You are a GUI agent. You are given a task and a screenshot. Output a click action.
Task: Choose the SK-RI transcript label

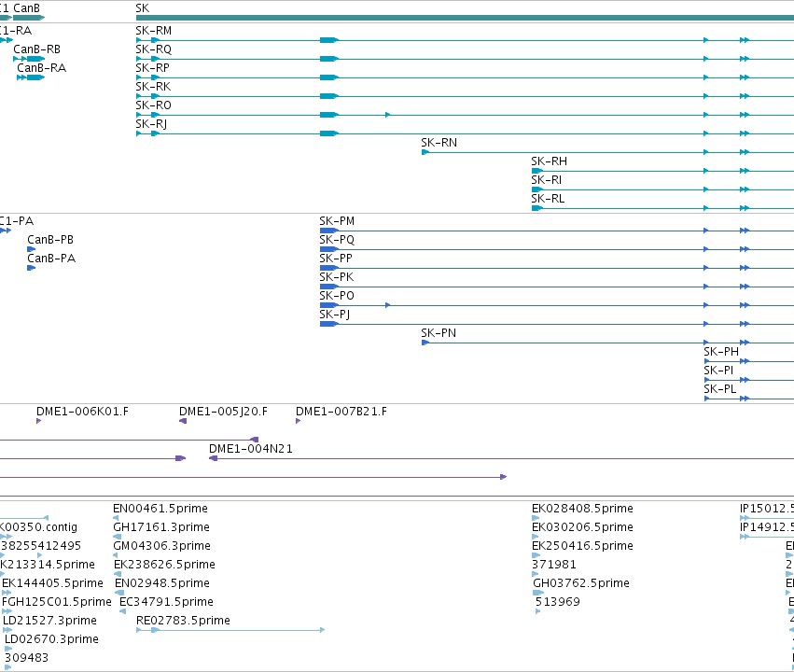point(546,180)
